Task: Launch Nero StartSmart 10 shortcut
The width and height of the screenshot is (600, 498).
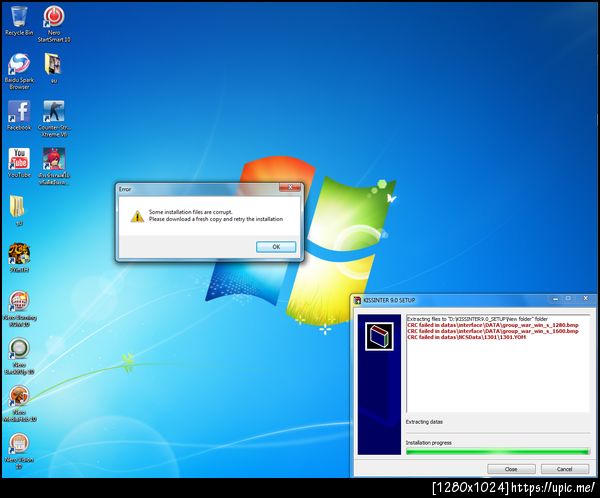Action: point(54,24)
